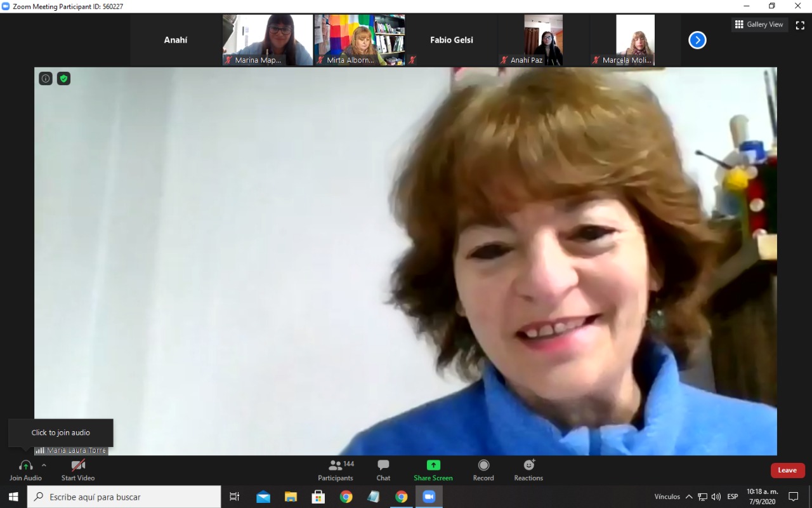Switch to Gallery View
Screen dimensions: 812x508
click(x=759, y=25)
